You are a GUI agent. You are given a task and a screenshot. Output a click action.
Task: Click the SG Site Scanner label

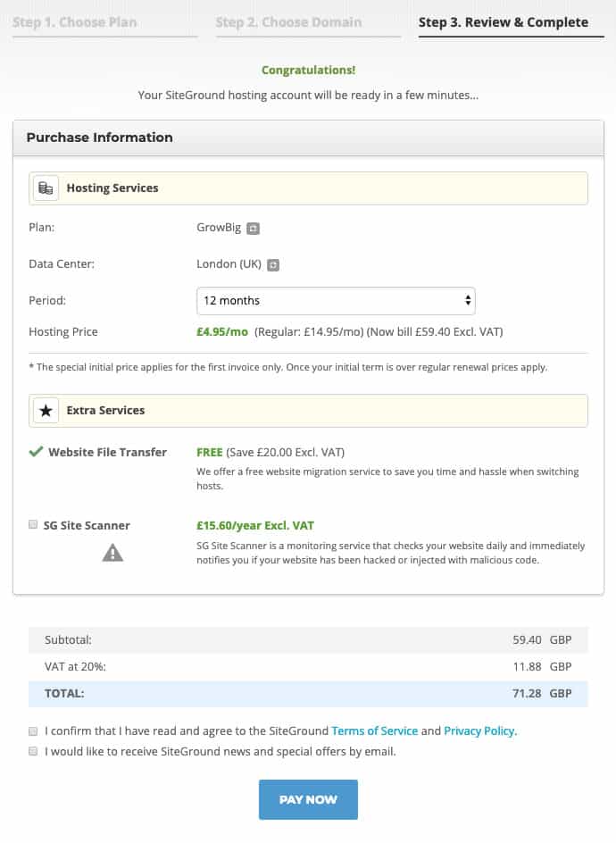[87, 525]
